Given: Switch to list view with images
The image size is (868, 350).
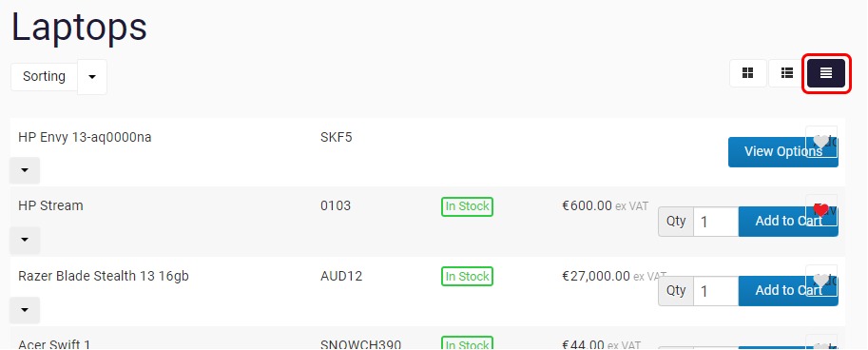Looking at the screenshot, I should [786, 73].
